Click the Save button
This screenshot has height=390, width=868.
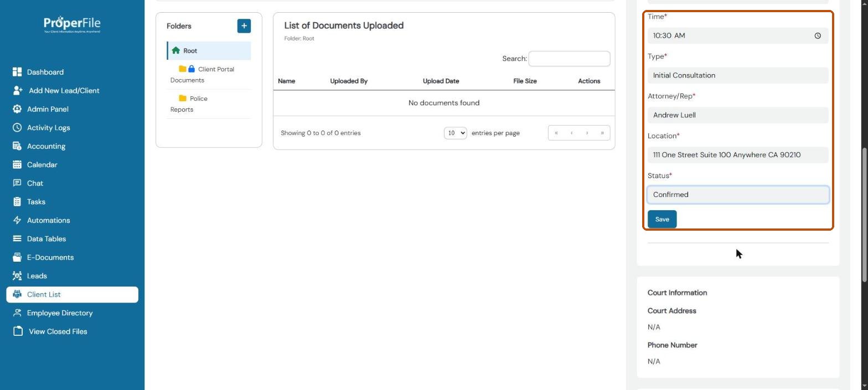[x=662, y=219]
